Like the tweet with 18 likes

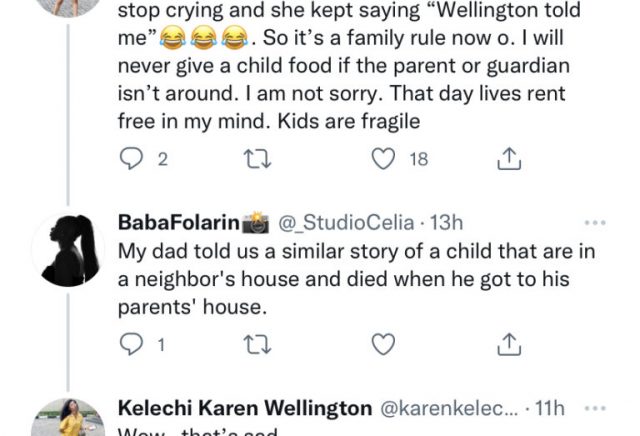(381, 158)
